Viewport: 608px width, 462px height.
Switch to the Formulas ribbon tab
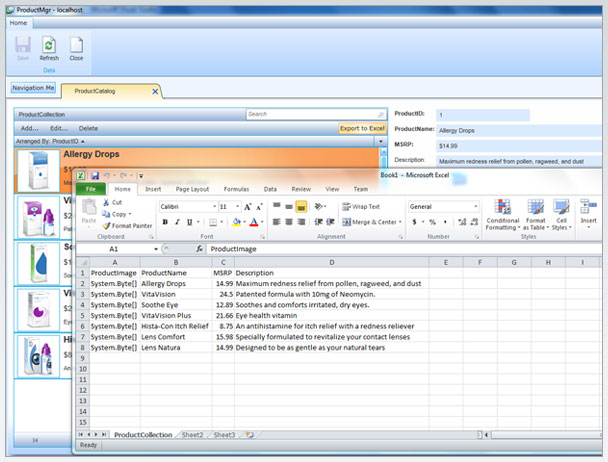pos(236,189)
